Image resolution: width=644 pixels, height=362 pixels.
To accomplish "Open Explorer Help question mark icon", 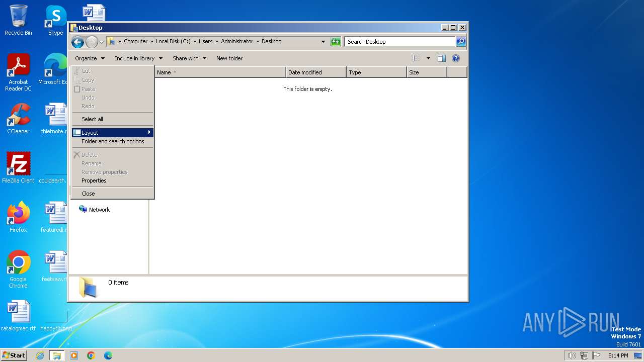I will coord(456,58).
